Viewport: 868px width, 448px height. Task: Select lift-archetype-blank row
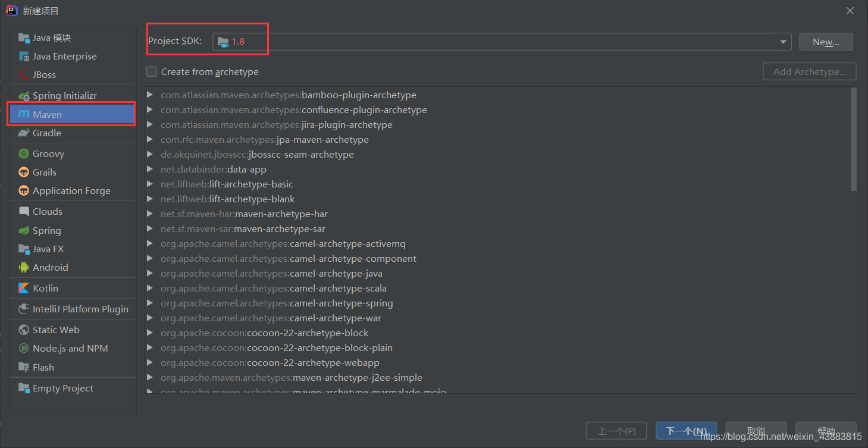click(497, 199)
